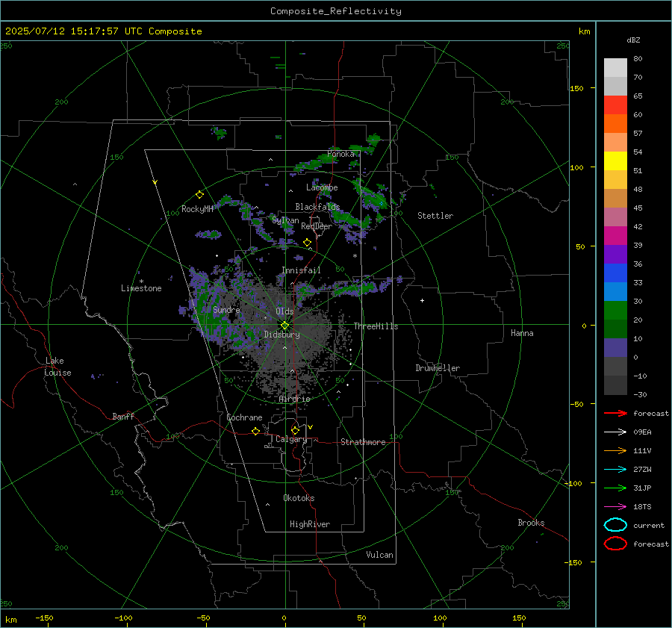The height and width of the screenshot is (628, 672).
Task: Click the cyan current ellipse legend icon
Action: click(x=615, y=525)
